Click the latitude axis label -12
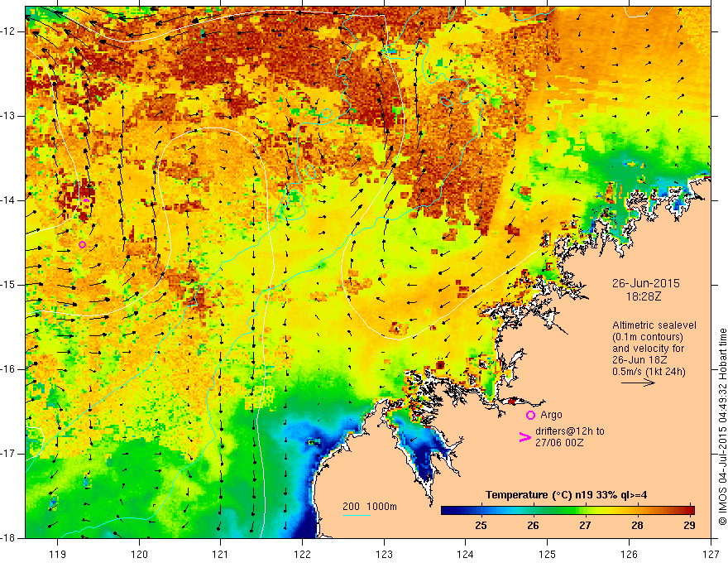Screen dimensions: 728x563 tap(9, 31)
